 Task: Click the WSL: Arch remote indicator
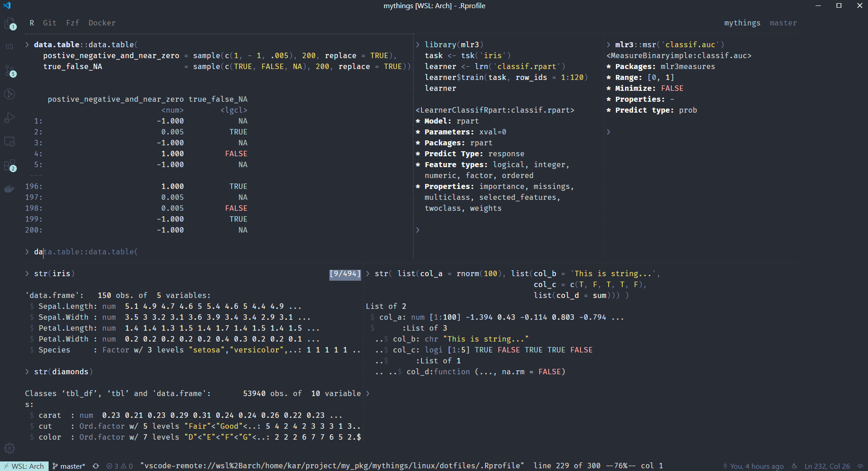24,466
